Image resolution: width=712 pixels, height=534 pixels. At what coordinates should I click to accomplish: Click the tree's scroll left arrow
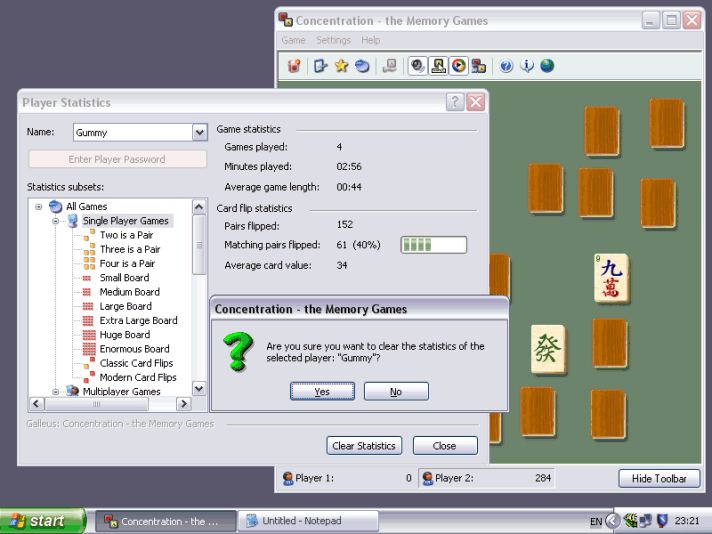coord(37,404)
